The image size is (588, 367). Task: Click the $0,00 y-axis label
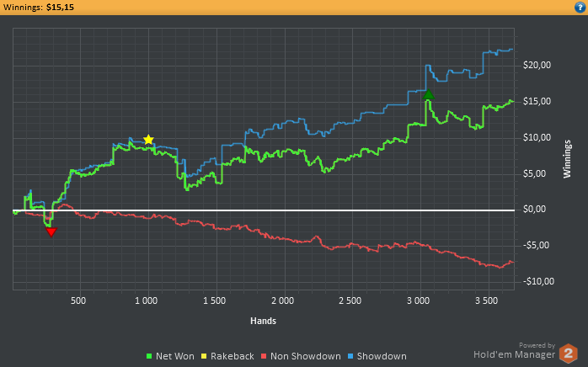534,210
